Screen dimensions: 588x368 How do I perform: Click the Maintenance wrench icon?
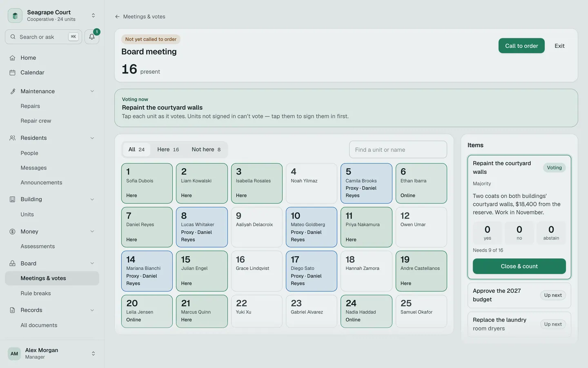[13, 91]
